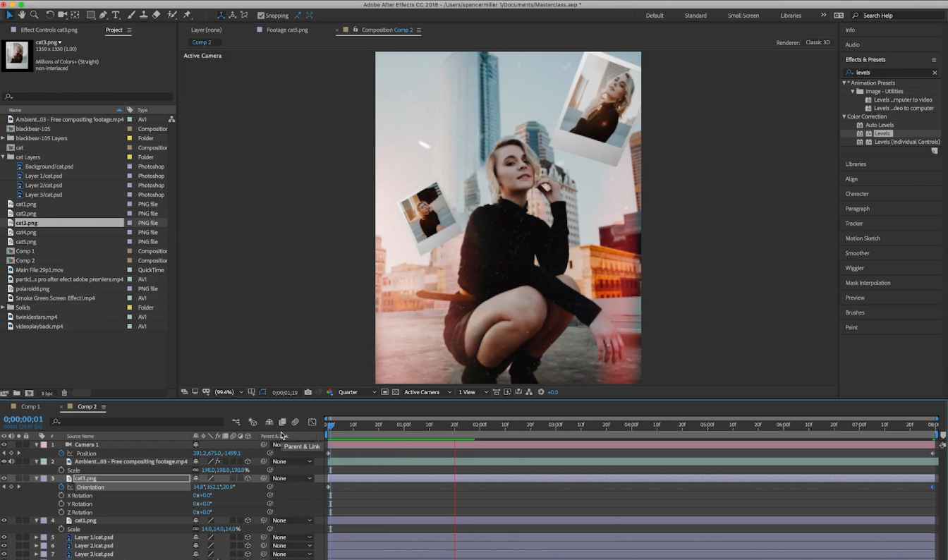948x560 pixels.
Task: Open the Quarter resolution dropdown
Action: pos(357,392)
